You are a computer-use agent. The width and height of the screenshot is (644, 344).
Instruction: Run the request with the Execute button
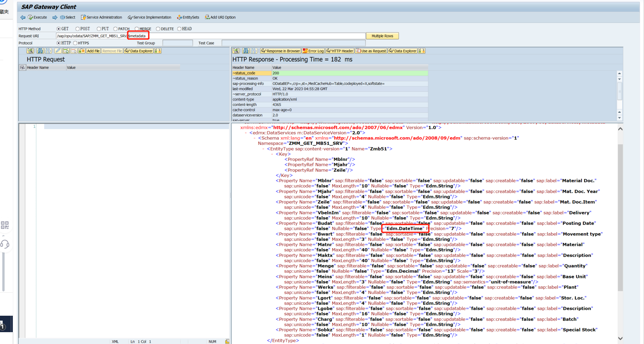(37, 17)
